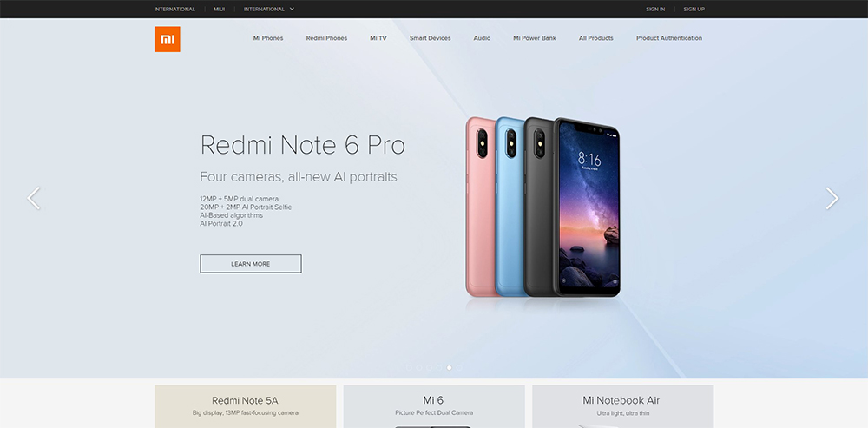Open the Mi Notebook Air card
The image size is (868, 428).
coord(622,406)
